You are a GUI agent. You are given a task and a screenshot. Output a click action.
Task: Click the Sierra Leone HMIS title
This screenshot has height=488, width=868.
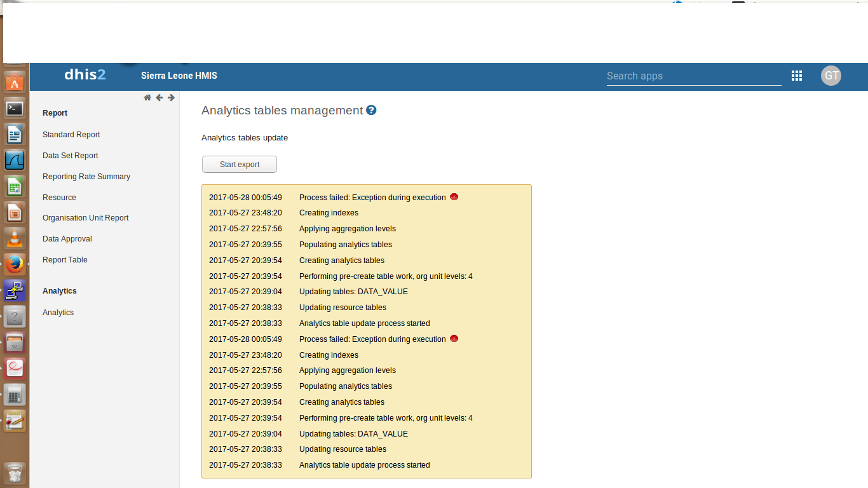179,76
